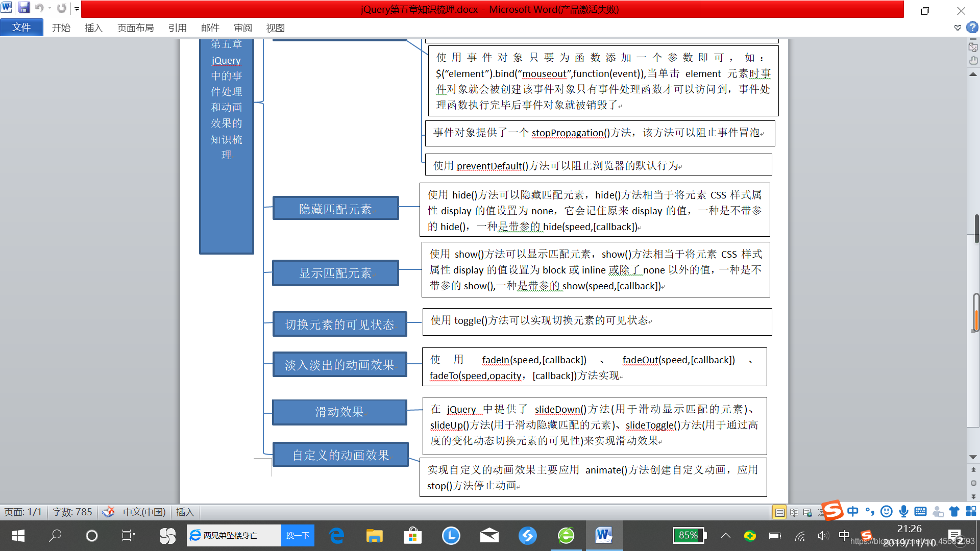Click the vertical scrollbar down arrow
The image size is (980, 551).
[x=973, y=457]
